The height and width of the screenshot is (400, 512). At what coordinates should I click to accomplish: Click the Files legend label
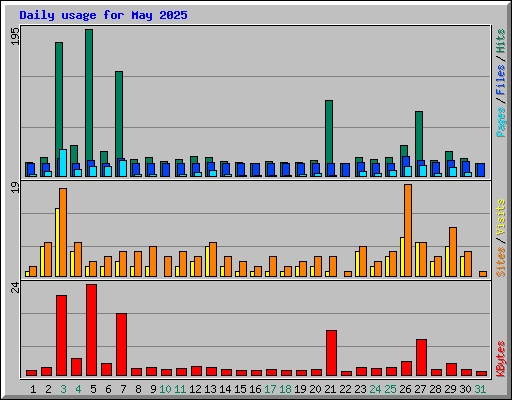(500, 80)
